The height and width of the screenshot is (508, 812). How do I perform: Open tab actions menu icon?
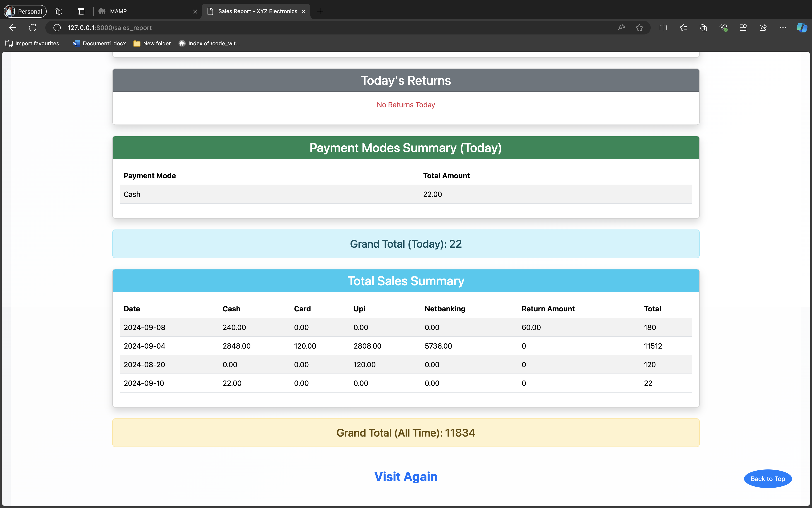(x=81, y=11)
